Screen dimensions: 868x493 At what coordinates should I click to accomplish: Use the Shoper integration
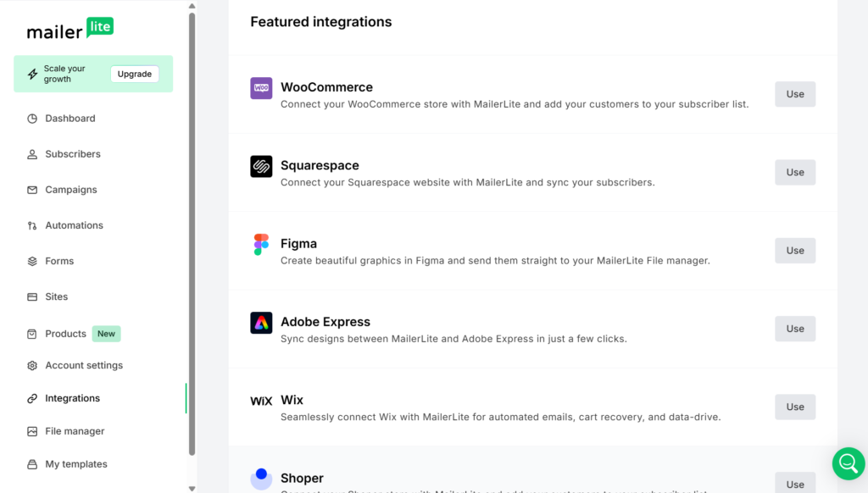(795, 483)
